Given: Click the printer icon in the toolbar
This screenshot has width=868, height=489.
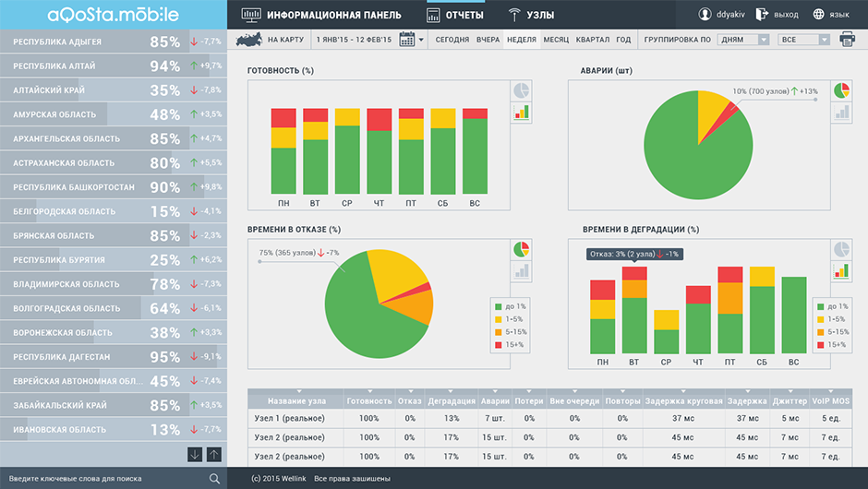Looking at the screenshot, I should pyautogui.click(x=847, y=40).
